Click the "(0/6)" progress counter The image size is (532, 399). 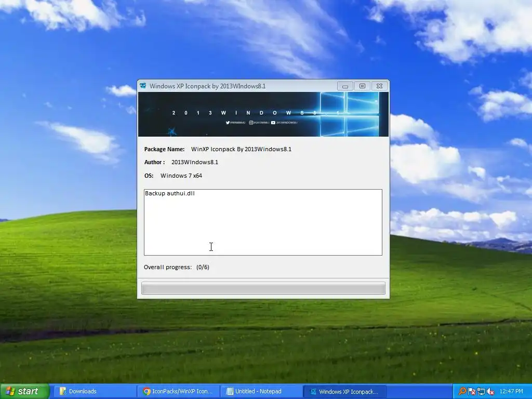[203, 268]
